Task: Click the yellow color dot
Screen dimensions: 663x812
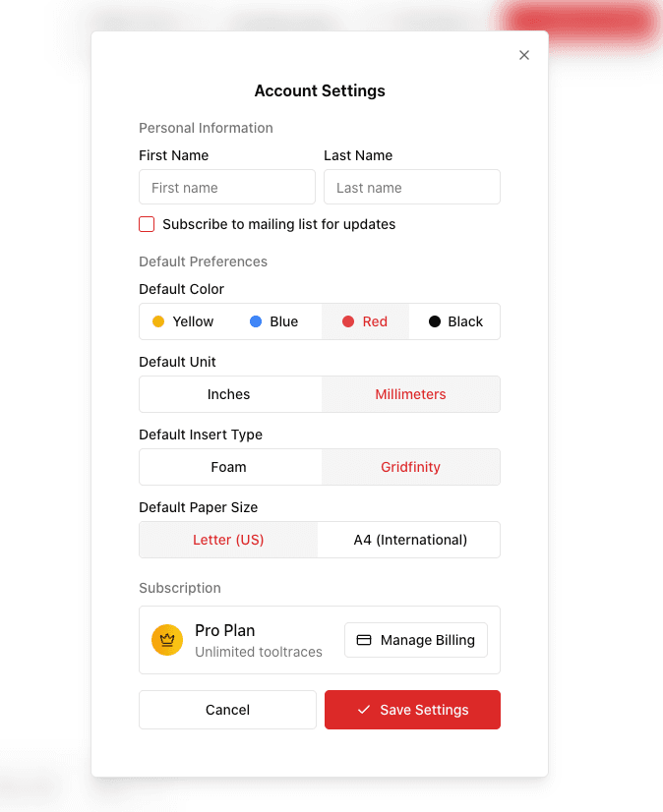Action: pos(158,321)
